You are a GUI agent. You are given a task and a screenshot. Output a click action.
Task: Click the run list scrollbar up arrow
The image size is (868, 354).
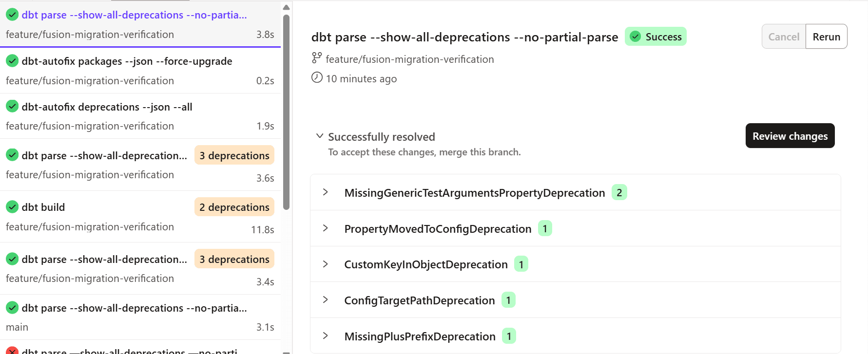click(287, 7)
